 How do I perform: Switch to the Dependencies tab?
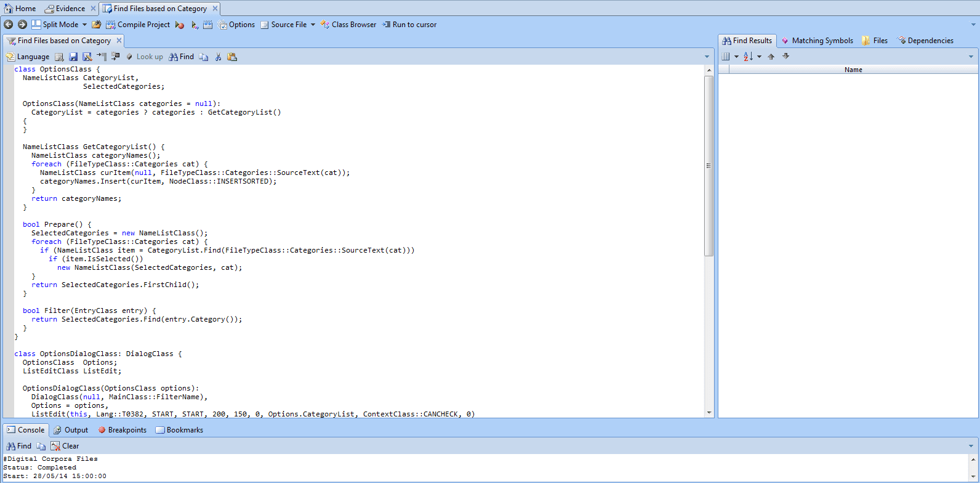[x=925, y=41]
